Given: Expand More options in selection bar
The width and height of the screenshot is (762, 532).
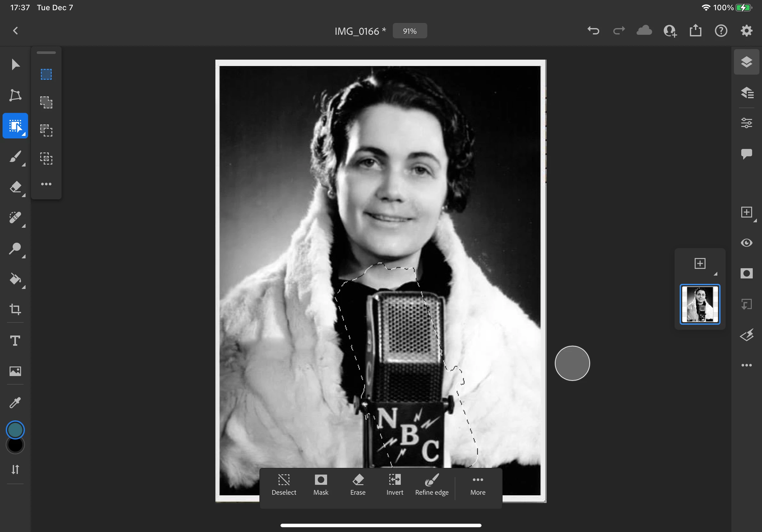Looking at the screenshot, I should (478, 485).
